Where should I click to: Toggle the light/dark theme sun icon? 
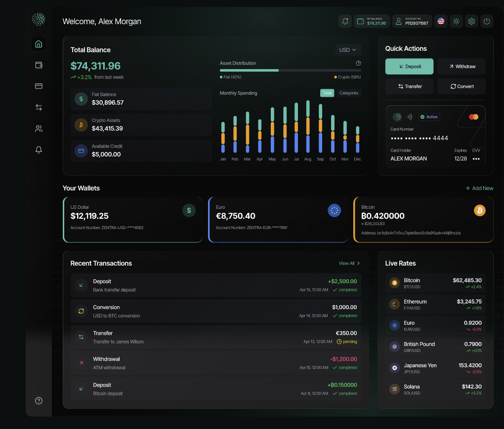click(456, 21)
